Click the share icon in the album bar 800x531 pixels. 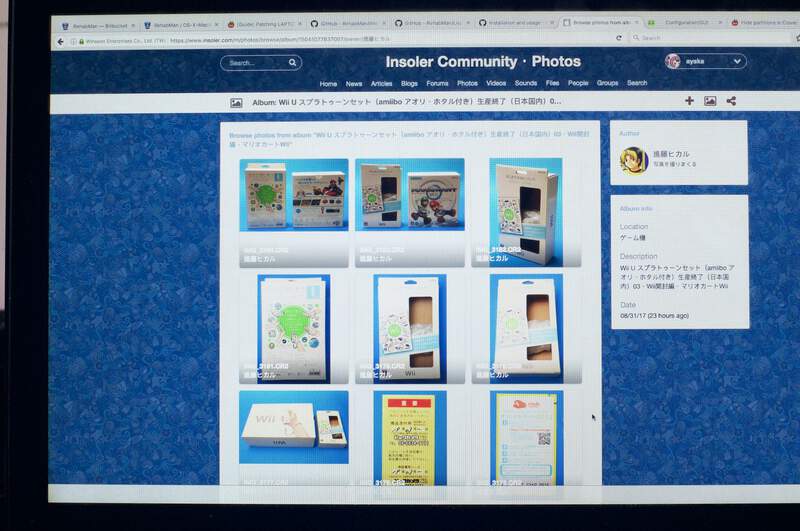pos(731,101)
